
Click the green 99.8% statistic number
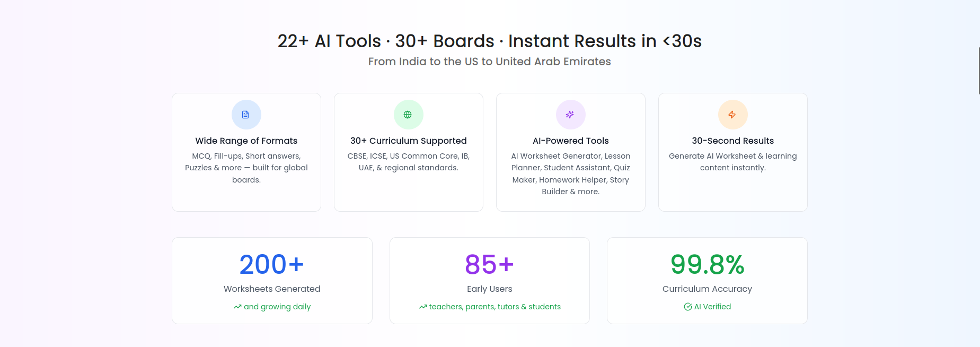coord(707,264)
